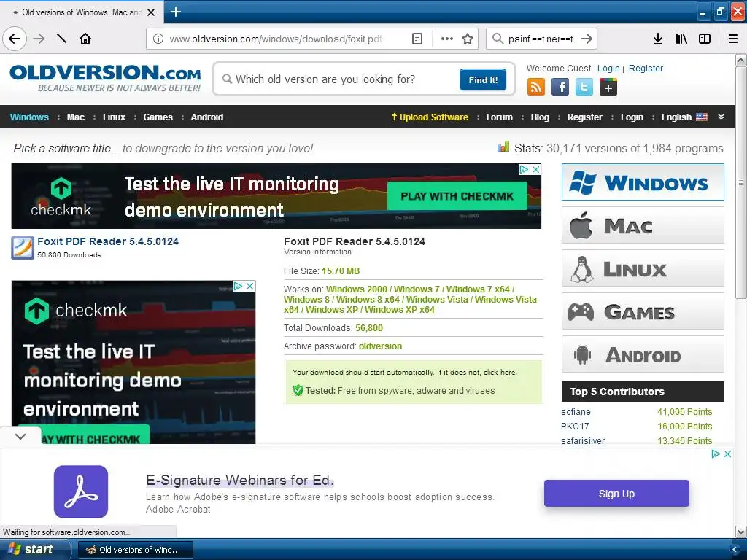Open the downloads panel

(658, 39)
